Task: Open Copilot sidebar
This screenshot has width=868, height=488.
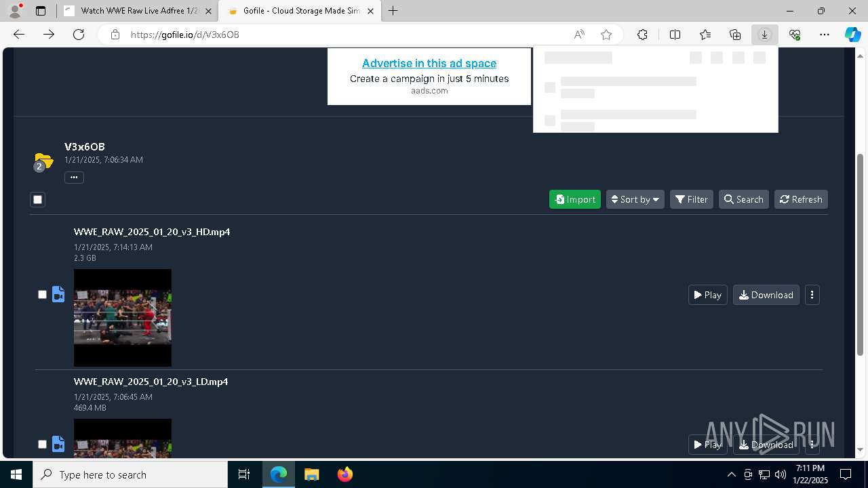Action: click(852, 35)
